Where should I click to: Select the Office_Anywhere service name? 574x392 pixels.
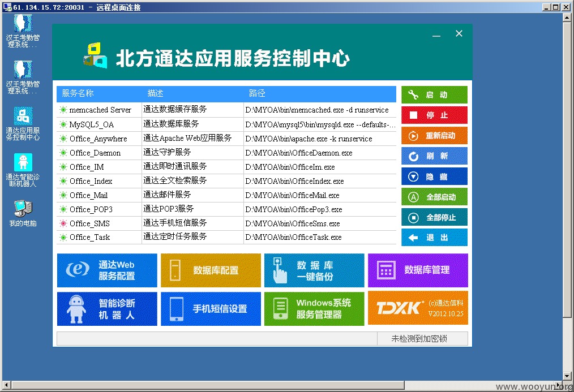pos(98,139)
